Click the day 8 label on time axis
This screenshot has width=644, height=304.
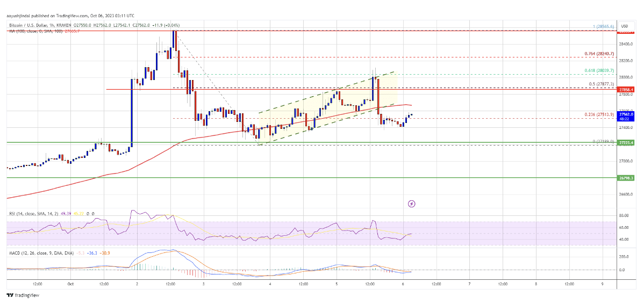click(x=536, y=284)
